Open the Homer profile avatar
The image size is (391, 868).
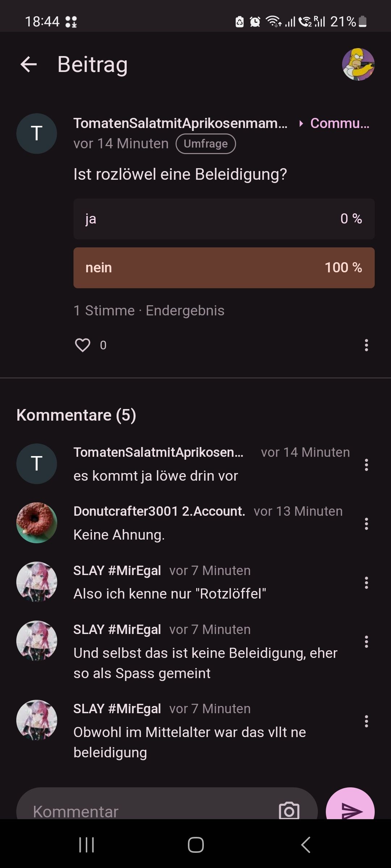point(358,64)
